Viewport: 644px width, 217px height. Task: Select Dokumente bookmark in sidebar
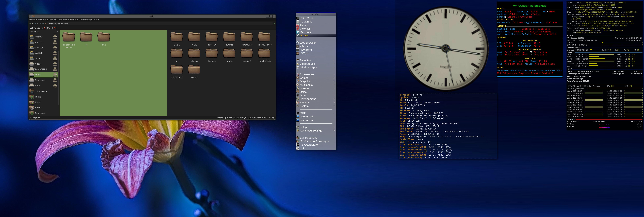click(x=43, y=91)
